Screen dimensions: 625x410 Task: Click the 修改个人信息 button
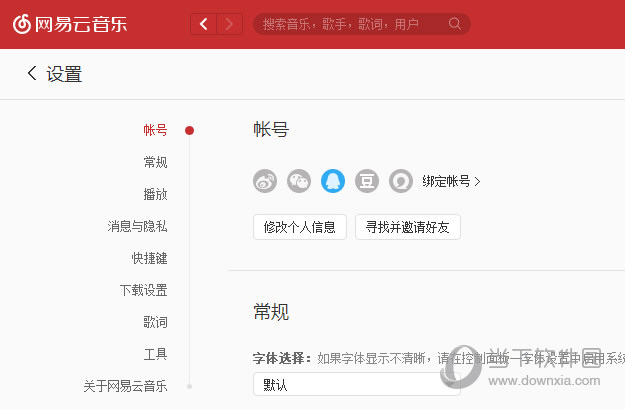pyautogui.click(x=300, y=227)
